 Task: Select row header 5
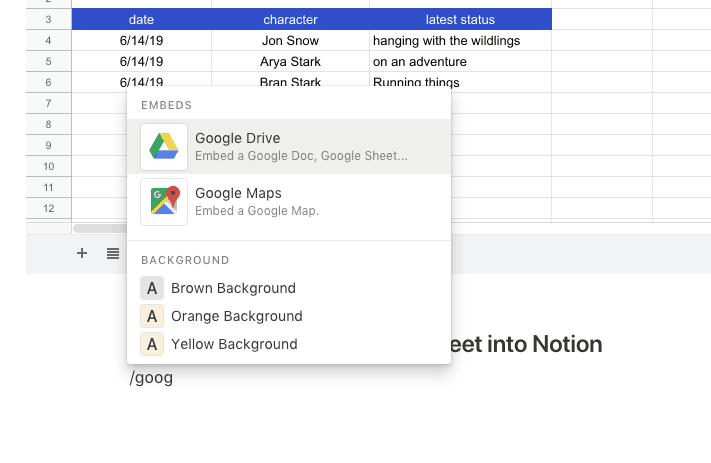coord(49,61)
